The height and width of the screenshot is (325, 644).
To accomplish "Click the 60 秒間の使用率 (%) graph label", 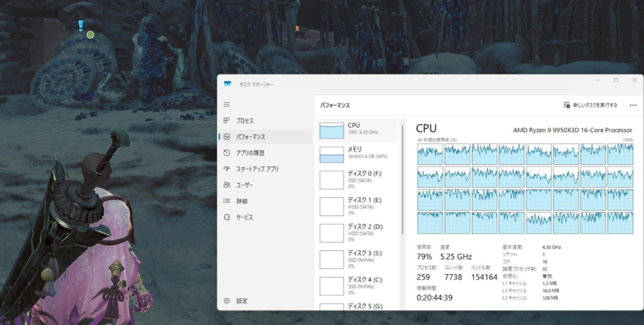I will click(x=437, y=140).
